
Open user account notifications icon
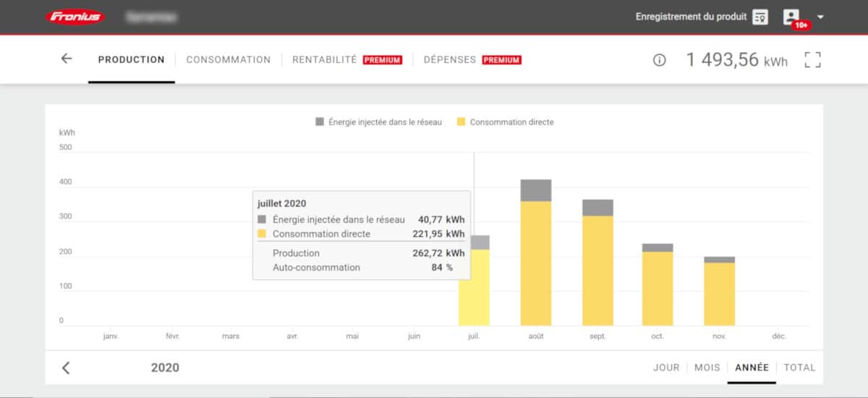point(791,17)
